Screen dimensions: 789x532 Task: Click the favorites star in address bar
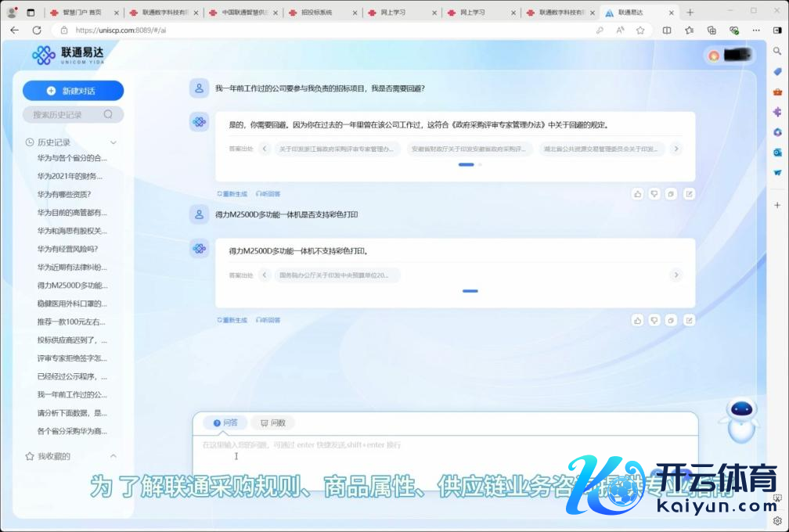click(640, 30)
